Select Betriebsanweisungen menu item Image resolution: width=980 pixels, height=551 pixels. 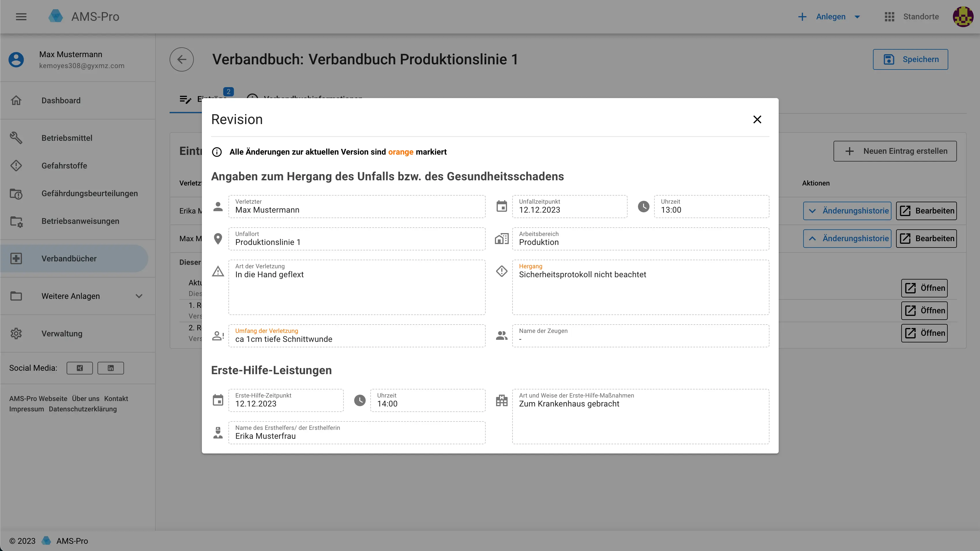[80, 221]
